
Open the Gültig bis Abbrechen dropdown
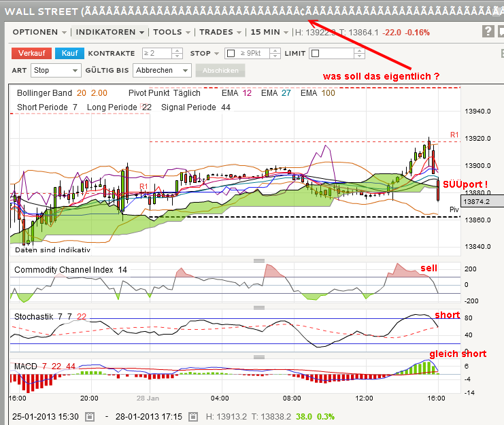pyautogui.click(x=162, y=70)
